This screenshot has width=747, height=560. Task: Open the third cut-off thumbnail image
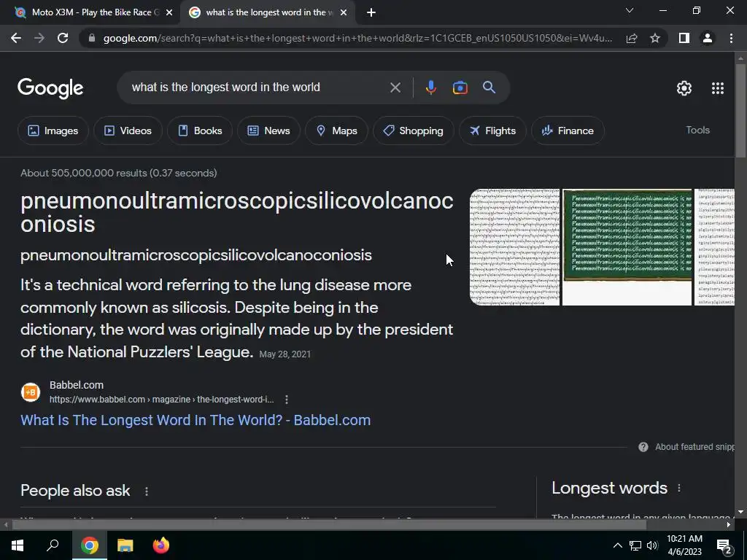[x=715, y=247]
